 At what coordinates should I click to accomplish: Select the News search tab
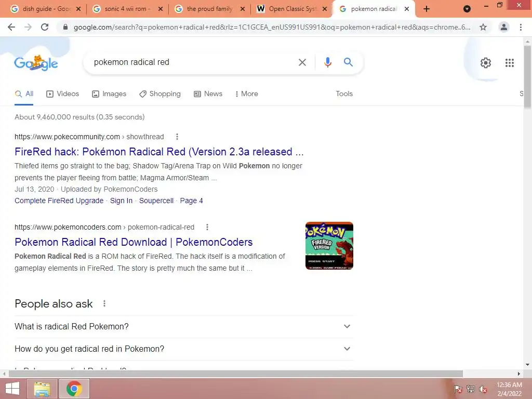tap(208, 94)
